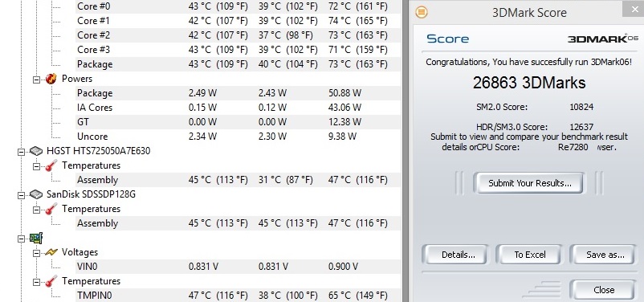Click the SM2.0 Score value 10824
644x302 pixels.
(581, 108)
